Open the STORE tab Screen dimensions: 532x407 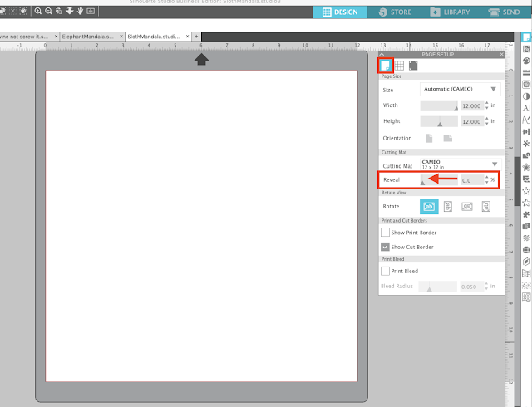[x=395, y=12]
